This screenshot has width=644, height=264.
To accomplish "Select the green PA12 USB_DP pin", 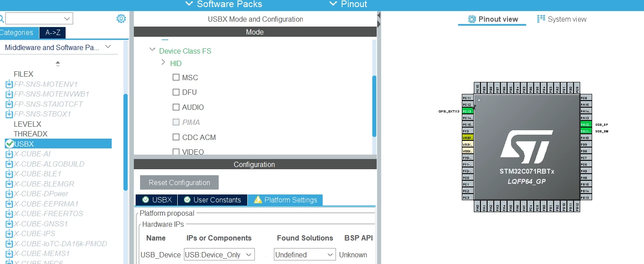I will pyautogui.click(x=586, y=124).
